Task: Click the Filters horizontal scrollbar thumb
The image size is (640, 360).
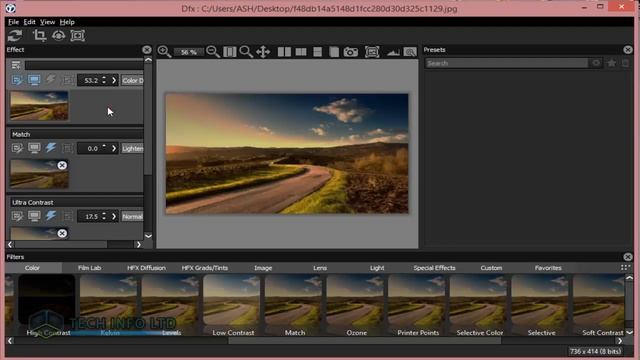Action: (x=364, y=341)
